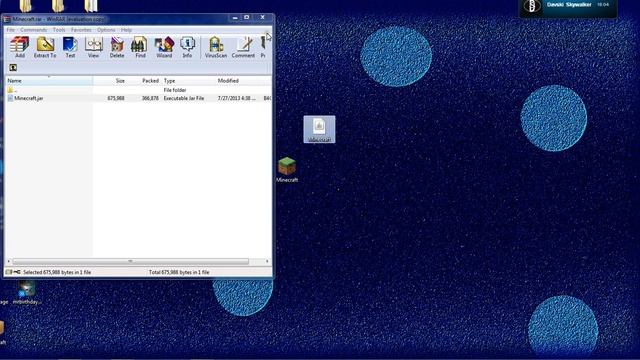Click the up one level icon below toolbar
Screen dimensions: 640x360
(13, 67)
